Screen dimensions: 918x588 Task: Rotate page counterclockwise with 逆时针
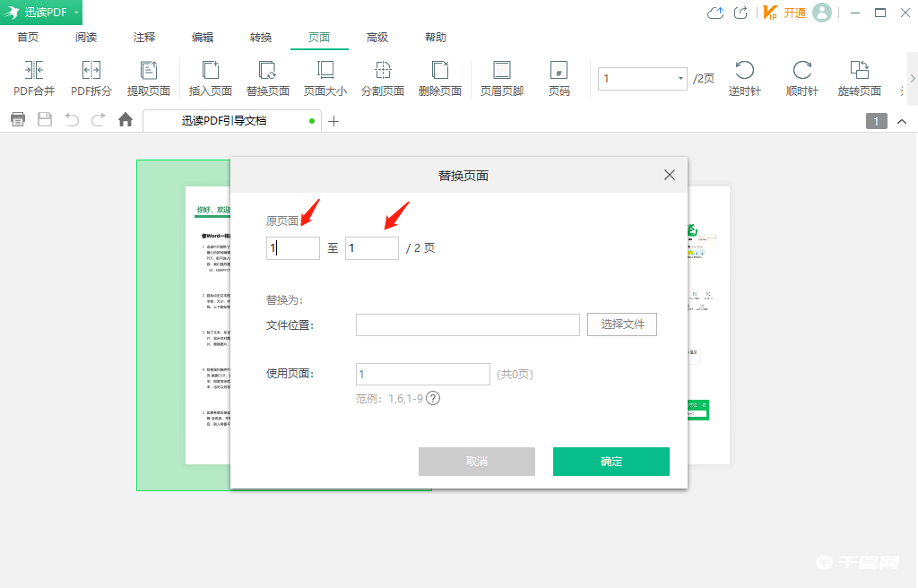pos(744,79)
